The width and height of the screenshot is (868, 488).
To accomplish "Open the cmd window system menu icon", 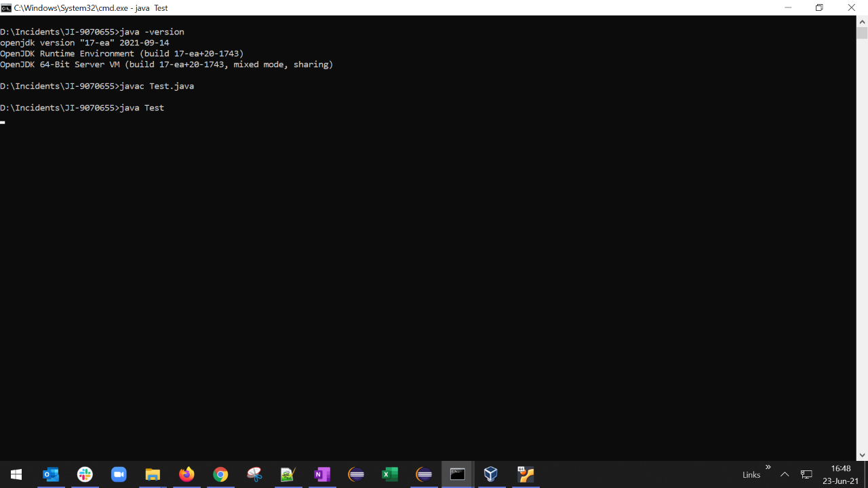I will coord(6,8).
